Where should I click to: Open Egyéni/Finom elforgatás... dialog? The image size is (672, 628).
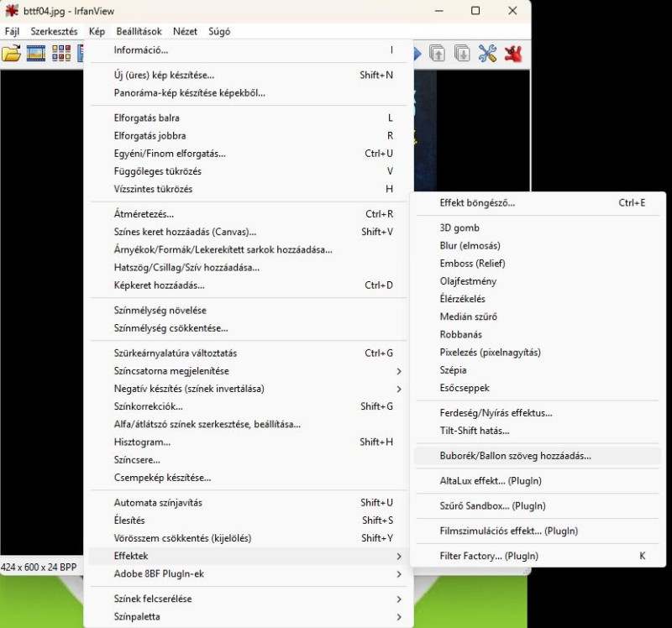[x=249, y=154]
